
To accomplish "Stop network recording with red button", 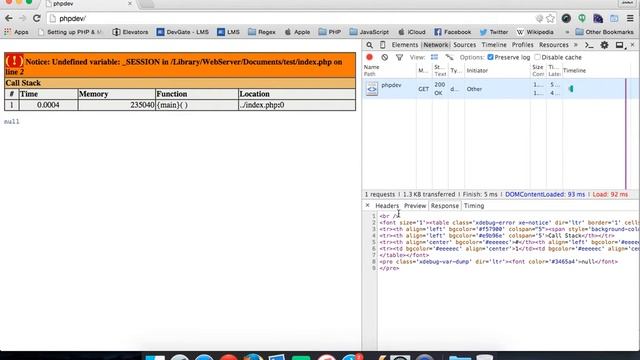I will click(369, 57).
